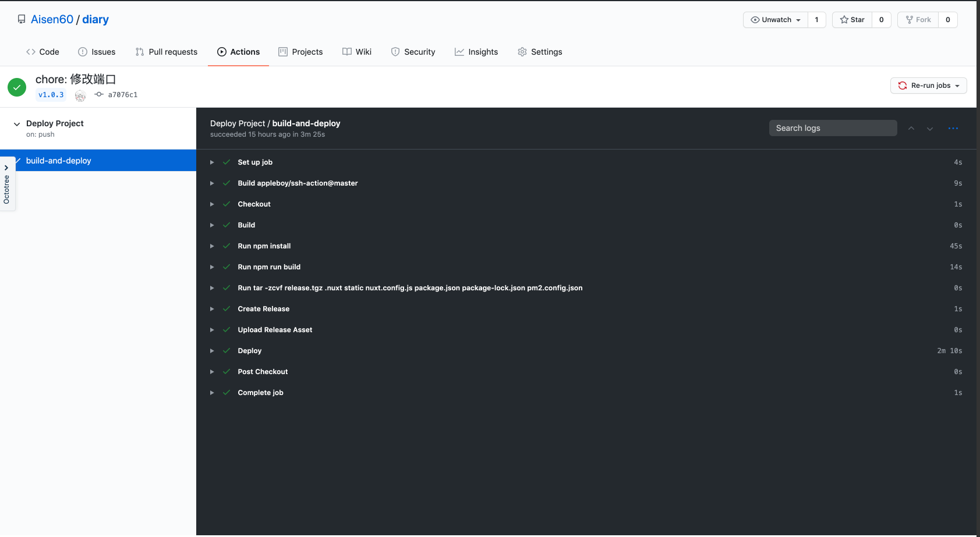
Task: Click the commit title chore: 修改端口
Action: pos(76,79)
